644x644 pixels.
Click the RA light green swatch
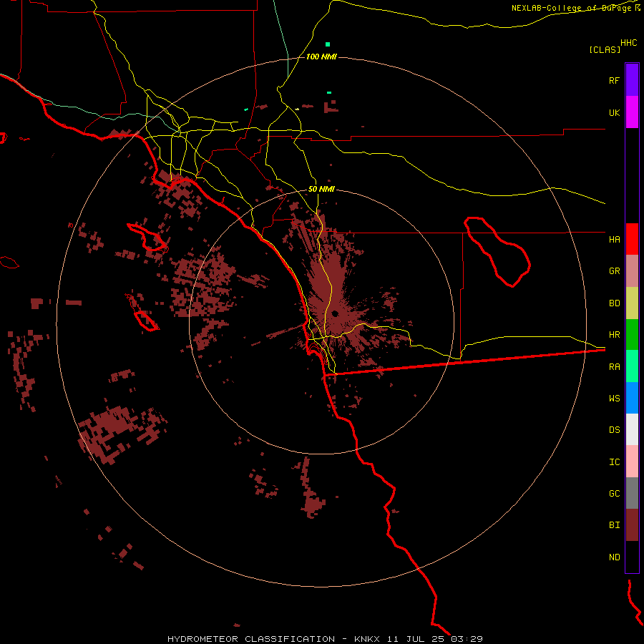(x=632, y=366)
